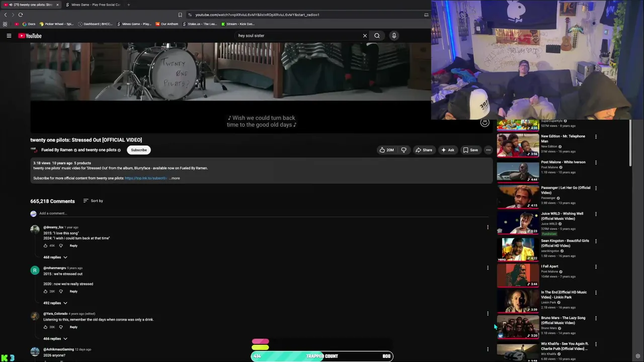Screen dimensions: 644x362
Task: Select the twenty one pilots browser tab
Action: [x=30, y=5]
